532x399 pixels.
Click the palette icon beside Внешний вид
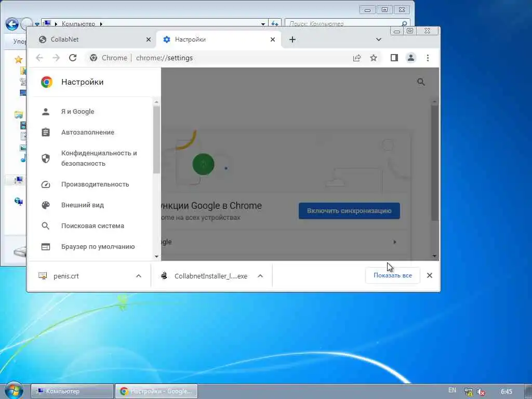click(x=46, y=205)
